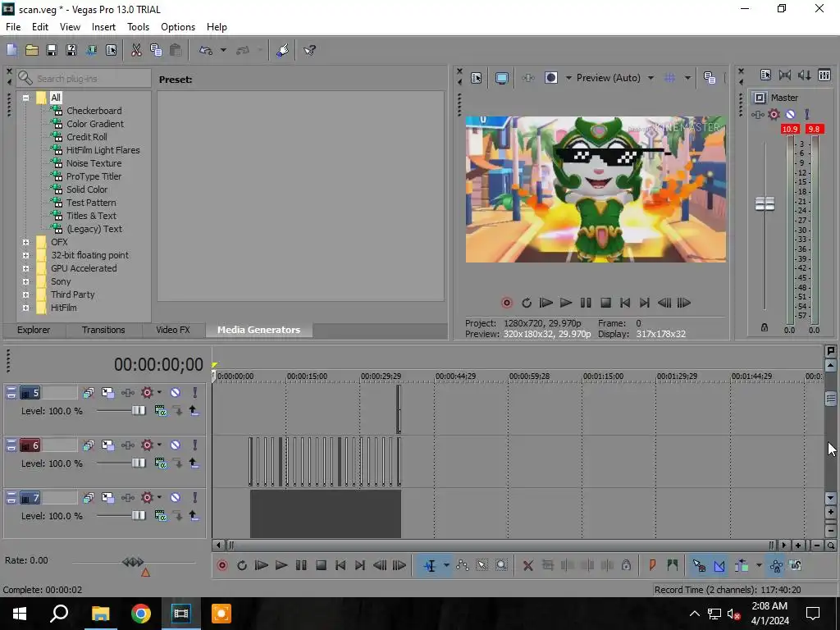Image resolution: width=840 pixels, height=630 pixels.
Task: Adjust the Master volume fader
Action: tap(765, 203)
